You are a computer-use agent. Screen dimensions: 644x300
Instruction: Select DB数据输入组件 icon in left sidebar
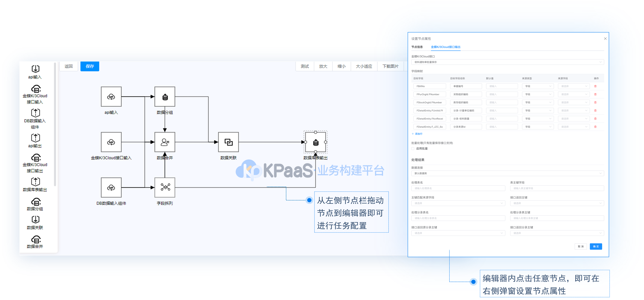35,113
